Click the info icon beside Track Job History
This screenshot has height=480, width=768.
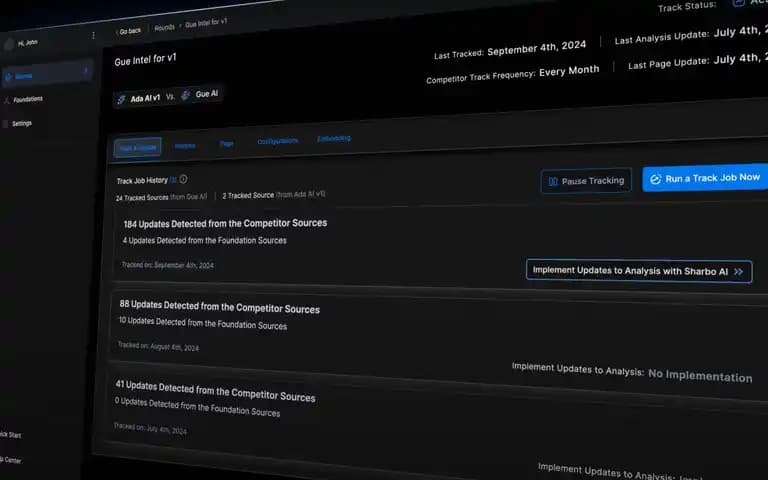pos(183,179)
